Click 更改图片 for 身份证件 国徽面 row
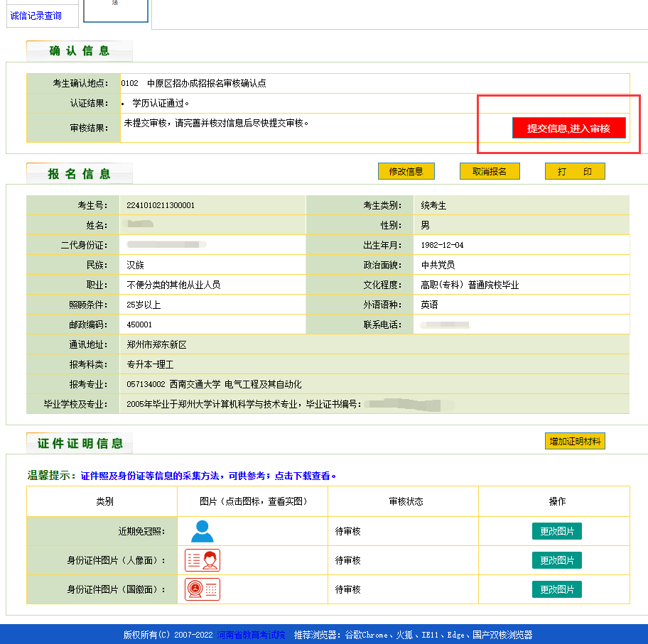Screen dimensions: 648x644 [556, 589]
